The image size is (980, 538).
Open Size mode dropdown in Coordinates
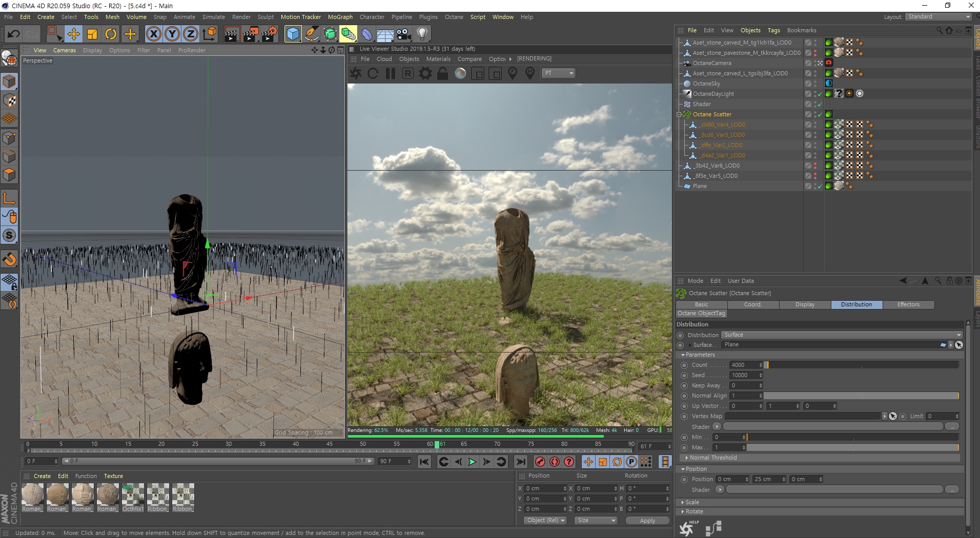[x=596, y=520]
